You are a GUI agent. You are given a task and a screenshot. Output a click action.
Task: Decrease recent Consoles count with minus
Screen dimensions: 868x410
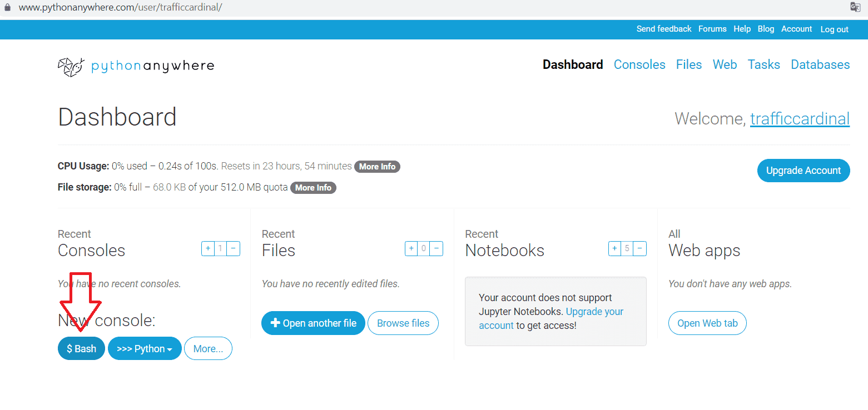point(234,248)
